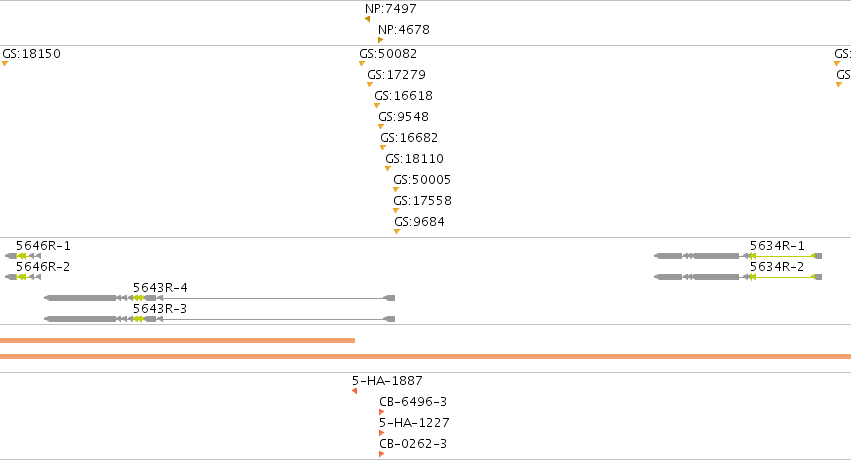Select the CB-0262-3 label
851x460 pixels.
point(413,444)
